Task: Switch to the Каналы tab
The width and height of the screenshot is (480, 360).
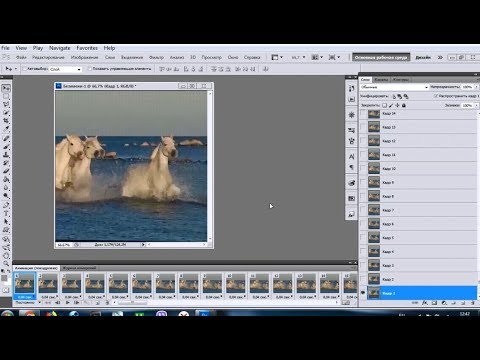Action: point(381,80)
